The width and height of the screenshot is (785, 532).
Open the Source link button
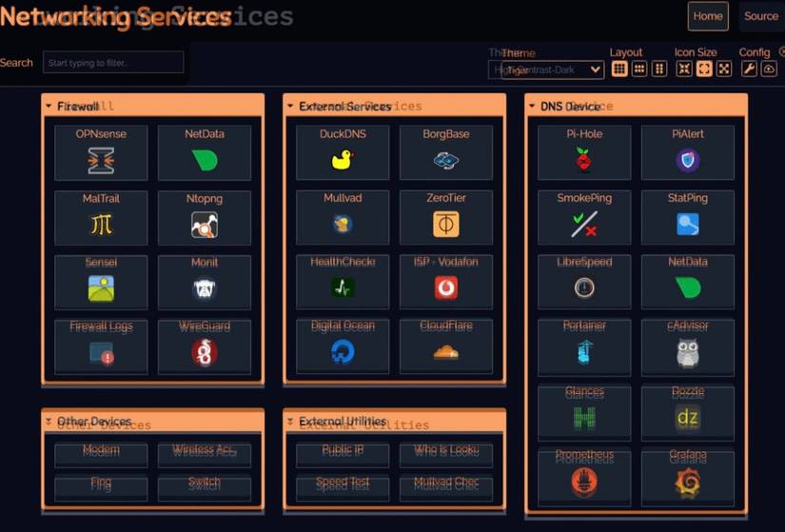pyautogui.click(x=761, y=16)
